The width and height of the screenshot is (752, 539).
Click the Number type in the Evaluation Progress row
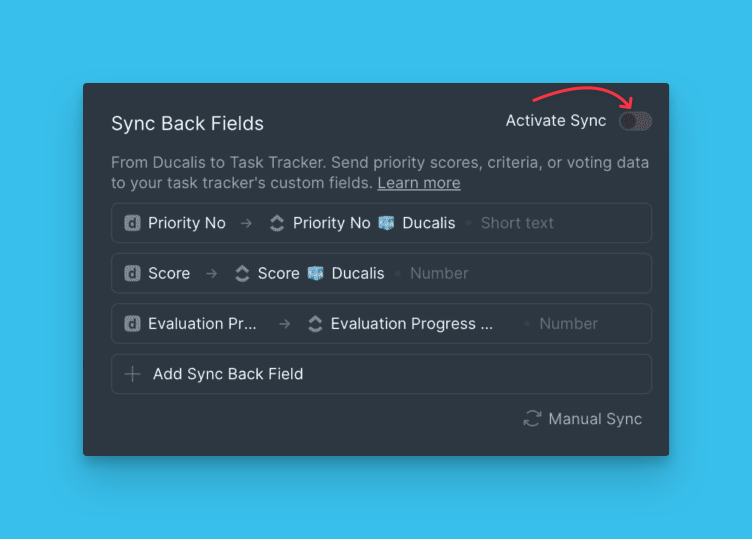click(x=568, y=324)
